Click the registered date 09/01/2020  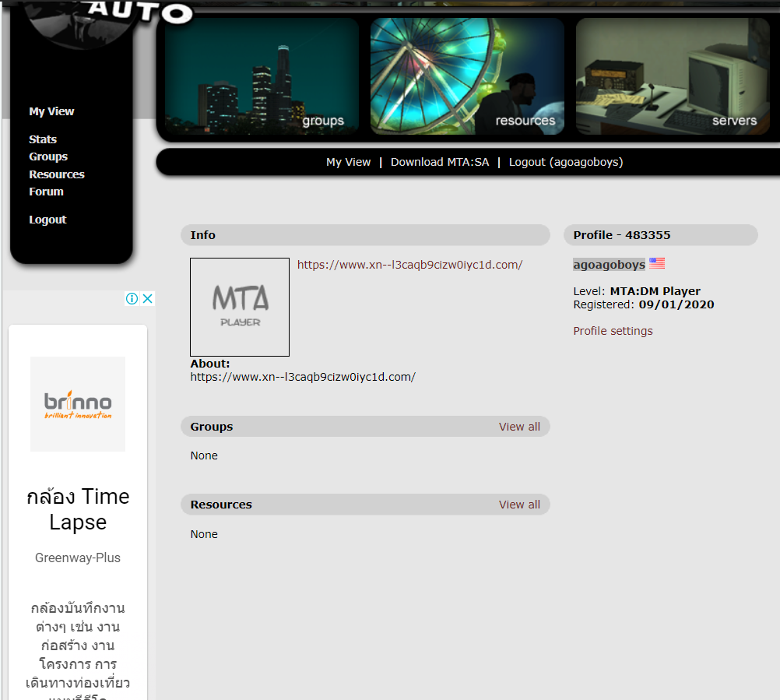click(x=676, y=304)
